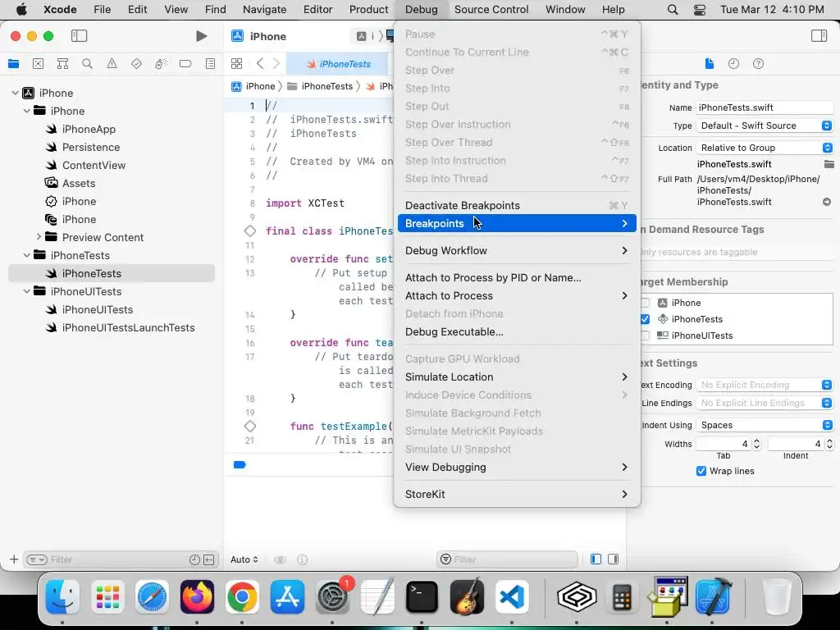Select the iPhoneTests editor tab
Image resolution: width=840 pixels, height=630 pixels.
(x=338, y=64)
